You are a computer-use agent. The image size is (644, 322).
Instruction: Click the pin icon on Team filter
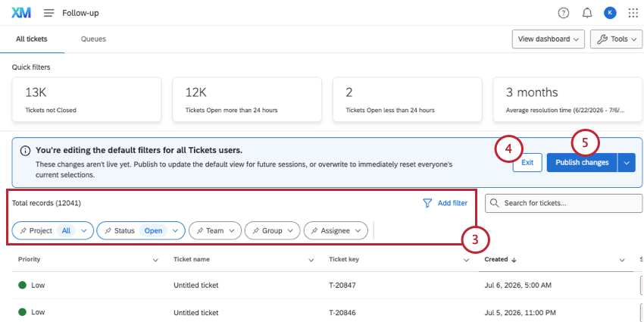[199, 231]
